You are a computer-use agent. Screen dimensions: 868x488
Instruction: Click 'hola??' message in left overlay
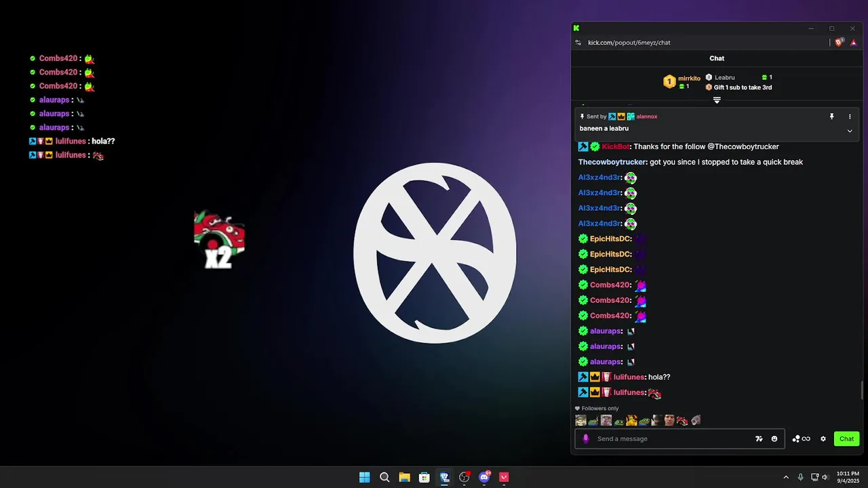coord(103,141)
